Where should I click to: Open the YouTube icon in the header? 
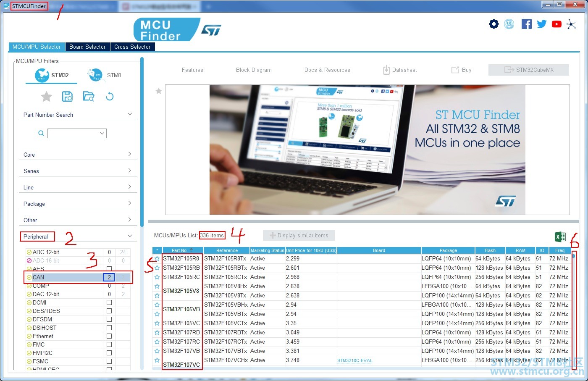point(557,24)
